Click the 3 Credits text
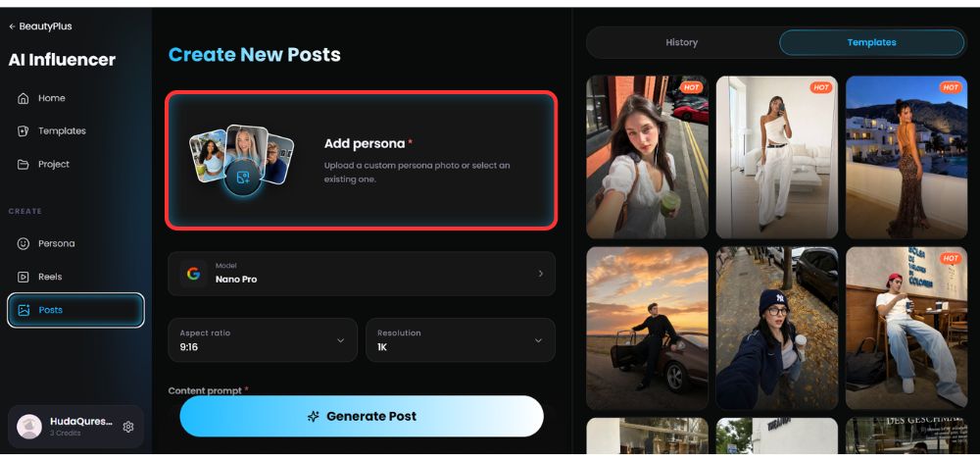This screenshot has width=980, height=461. (65, 433)
